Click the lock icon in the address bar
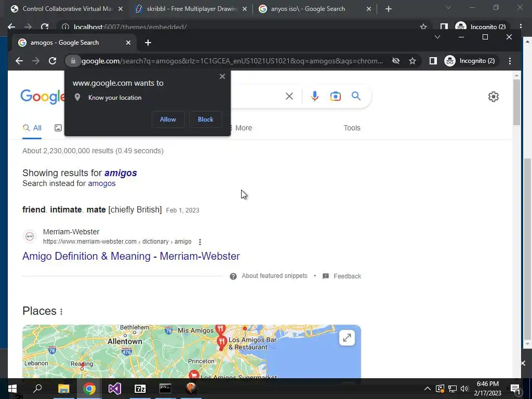 click(73, 61)
